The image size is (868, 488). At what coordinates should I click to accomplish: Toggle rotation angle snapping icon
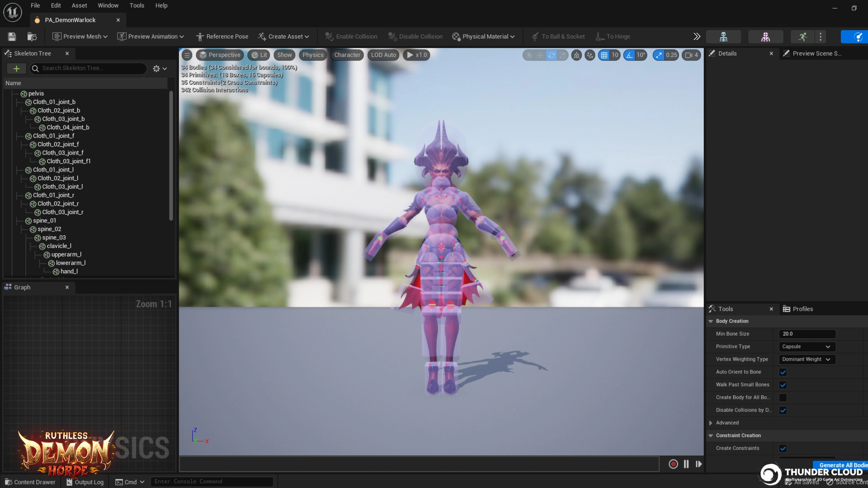629,55
